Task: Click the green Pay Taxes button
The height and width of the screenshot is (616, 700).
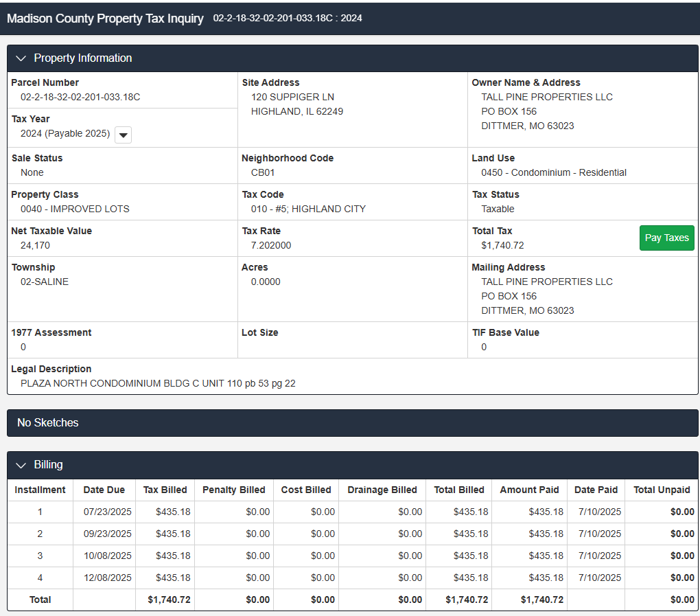Action: (x=666, y=238)
